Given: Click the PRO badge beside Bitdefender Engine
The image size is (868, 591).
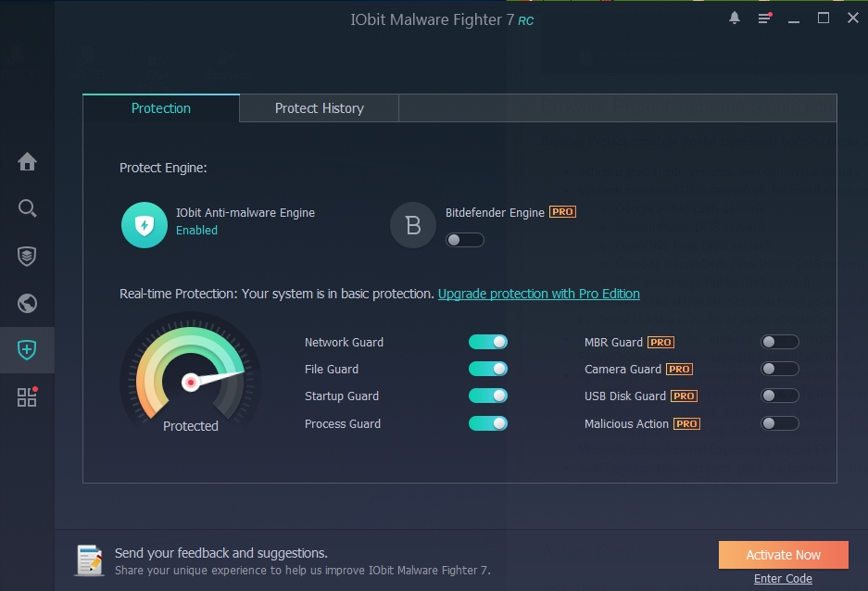Looking at the screenshot, I should coord(562,212).
